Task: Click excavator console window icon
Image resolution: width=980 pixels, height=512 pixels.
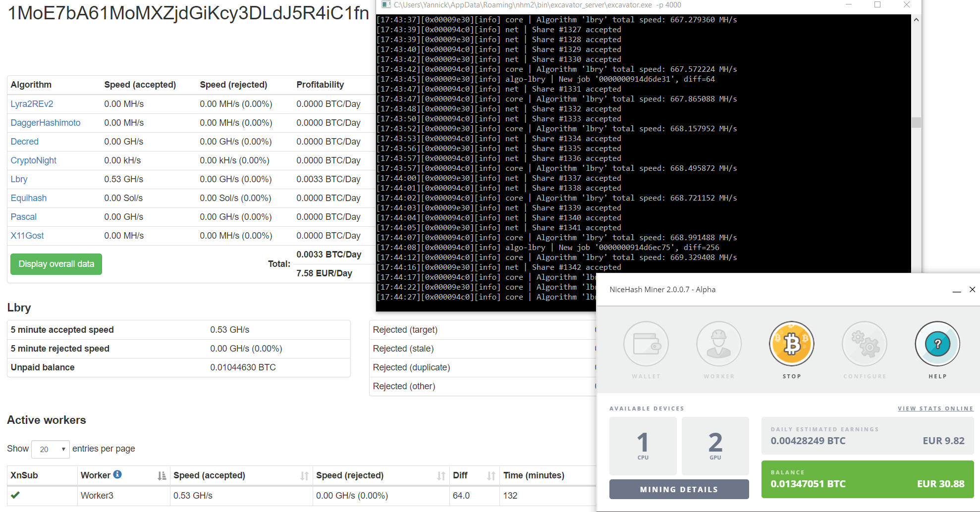Action: coord(386,5)
